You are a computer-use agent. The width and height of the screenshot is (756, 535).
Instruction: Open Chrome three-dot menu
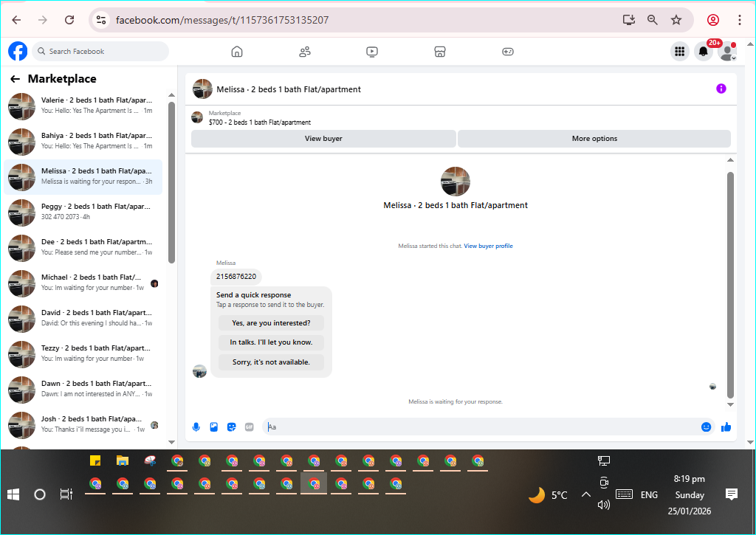pyautogui.click(x=740, y=20)
